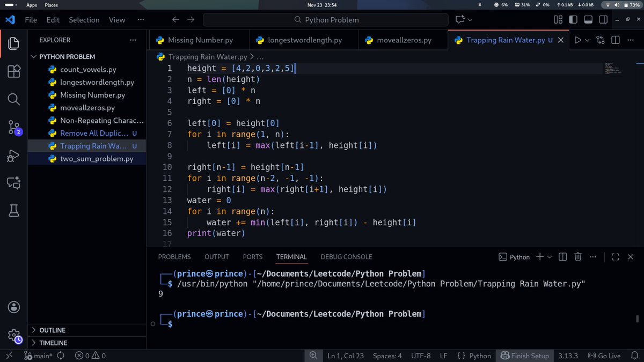Open the Accounts menu
The image size is (644, 362).
[14, 307]
